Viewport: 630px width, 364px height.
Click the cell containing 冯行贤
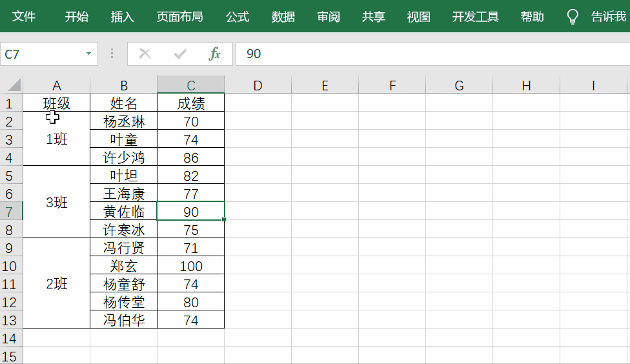point(124,247)
